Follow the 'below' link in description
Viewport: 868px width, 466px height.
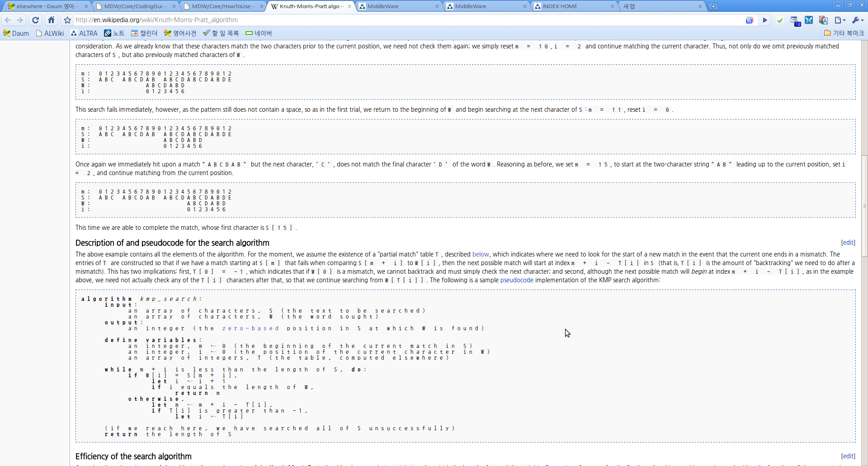[x=481, y=254]
